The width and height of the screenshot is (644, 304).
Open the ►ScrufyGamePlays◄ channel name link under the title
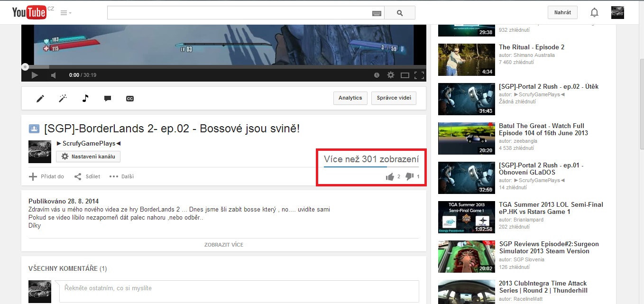point(89,143)
